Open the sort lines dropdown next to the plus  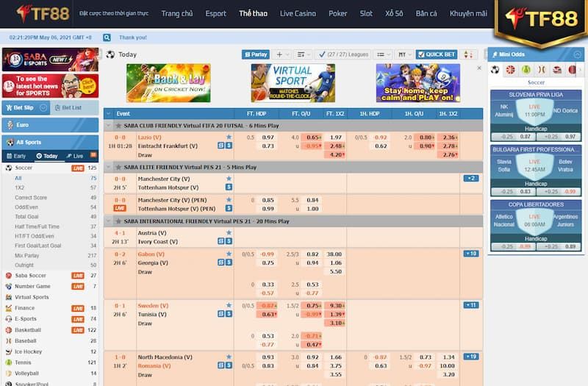point(303,54)
